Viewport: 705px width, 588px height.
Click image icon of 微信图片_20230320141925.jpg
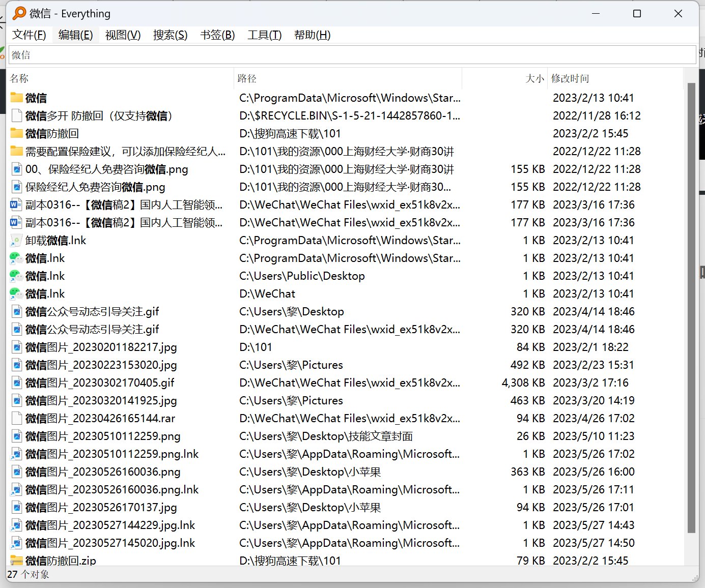17,400
